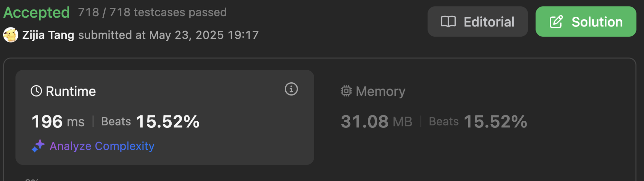Open the Editorial page
Viewport: 644px width, 181px height.
[488, 22]
